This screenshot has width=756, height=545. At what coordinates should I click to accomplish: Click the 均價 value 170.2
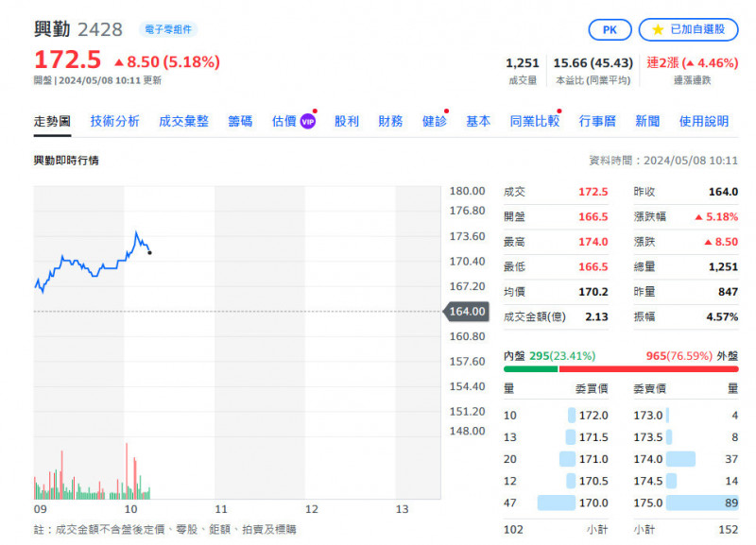point(593,292)
